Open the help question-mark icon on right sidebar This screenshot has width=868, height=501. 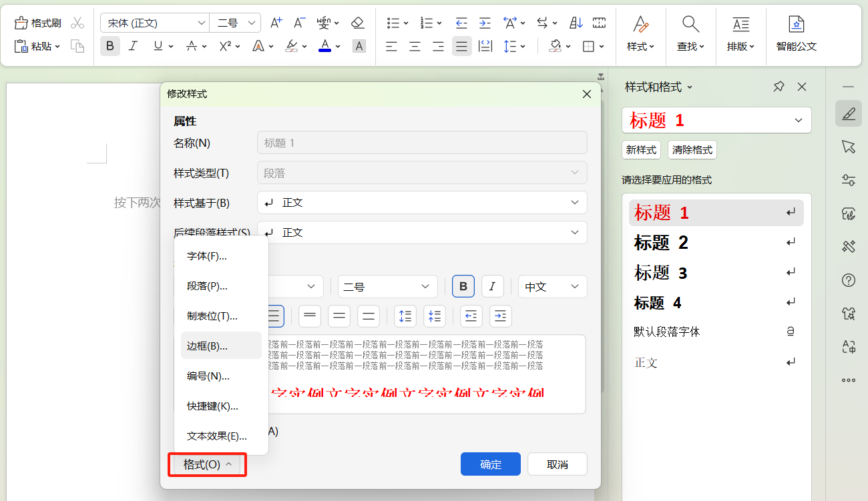[848, 280]
